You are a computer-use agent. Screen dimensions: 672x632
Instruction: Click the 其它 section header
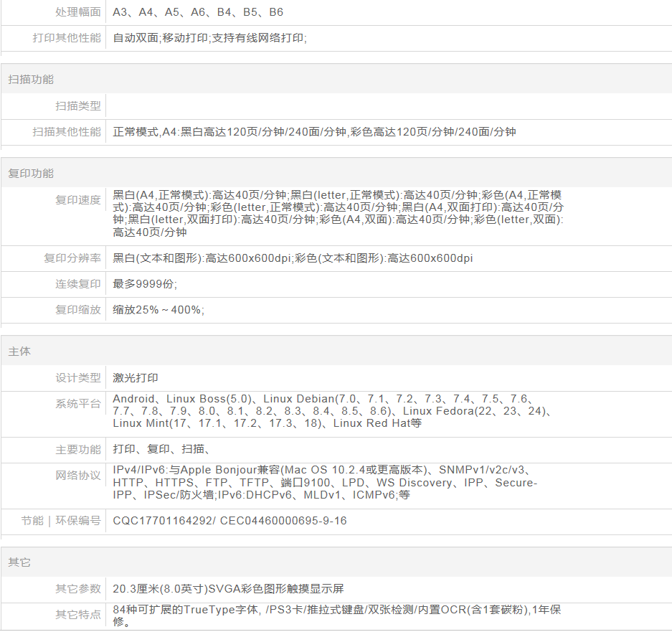[19, 562]
